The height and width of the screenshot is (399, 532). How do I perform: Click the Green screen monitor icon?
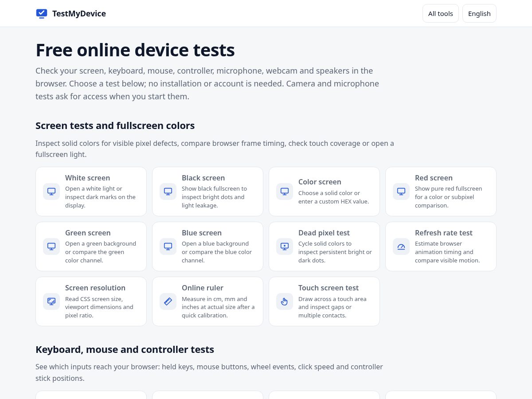(x=51, y=246)
